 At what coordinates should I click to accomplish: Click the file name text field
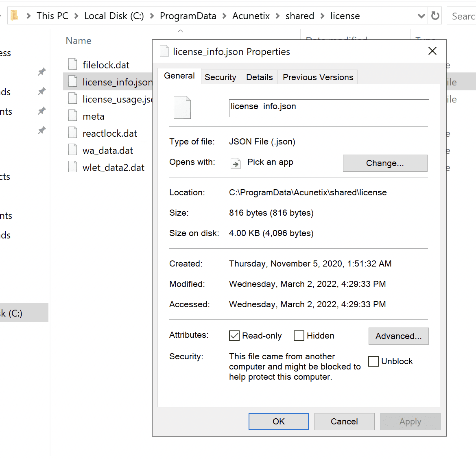329,108
